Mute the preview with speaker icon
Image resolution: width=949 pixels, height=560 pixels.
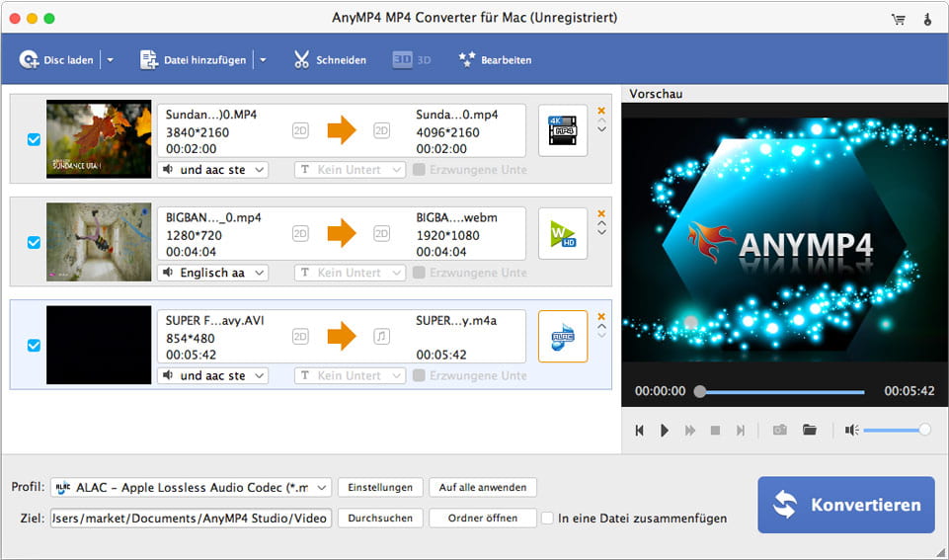tap(851, 430)
